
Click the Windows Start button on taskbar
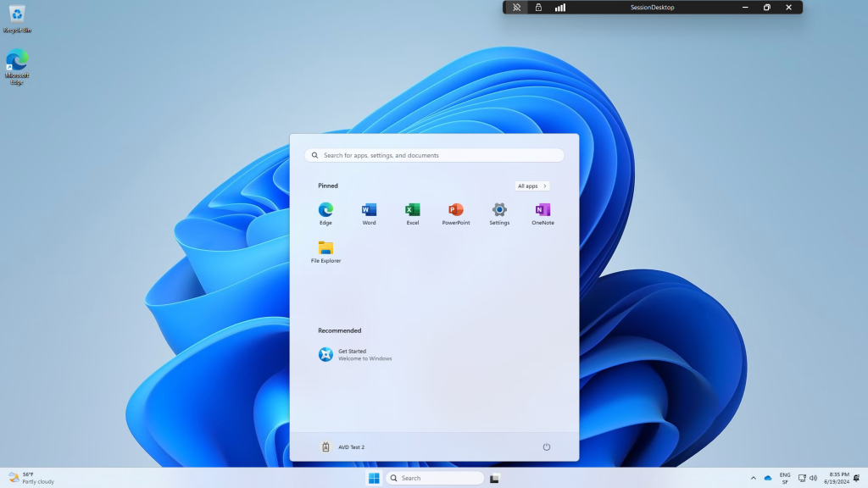(374, 478)
